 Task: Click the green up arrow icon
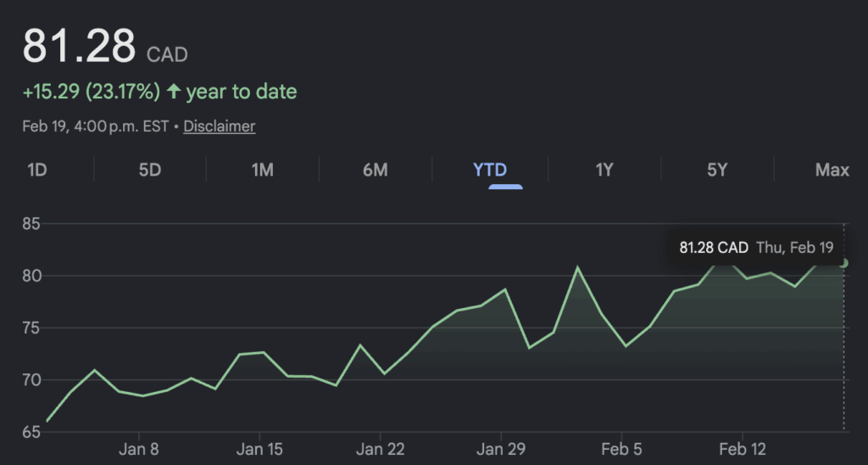tap(173, 92)
